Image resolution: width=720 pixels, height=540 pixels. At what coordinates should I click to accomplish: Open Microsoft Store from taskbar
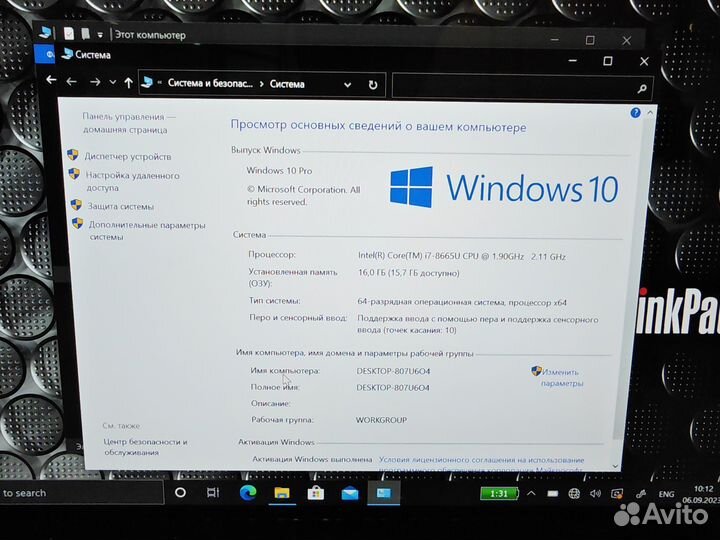click(x=315, y=494)
